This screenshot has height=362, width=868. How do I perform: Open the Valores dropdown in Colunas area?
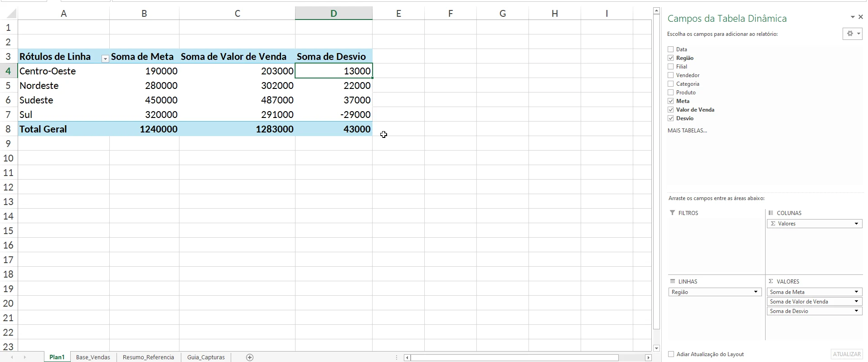856,224
